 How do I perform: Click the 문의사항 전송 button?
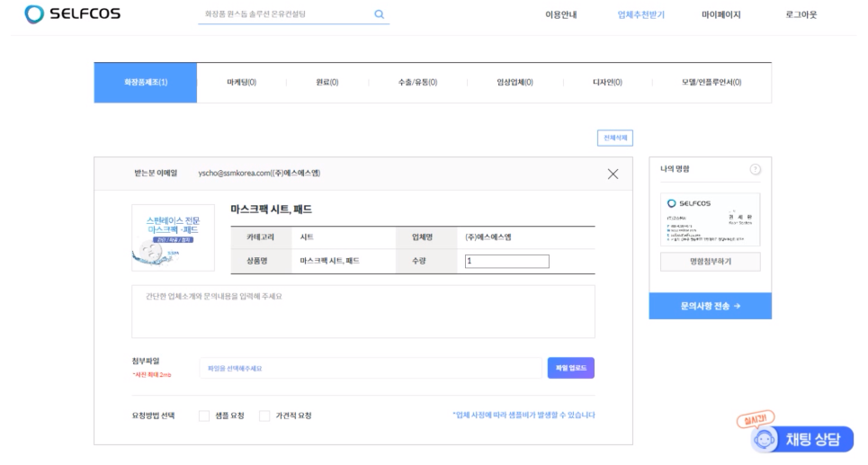710,306
